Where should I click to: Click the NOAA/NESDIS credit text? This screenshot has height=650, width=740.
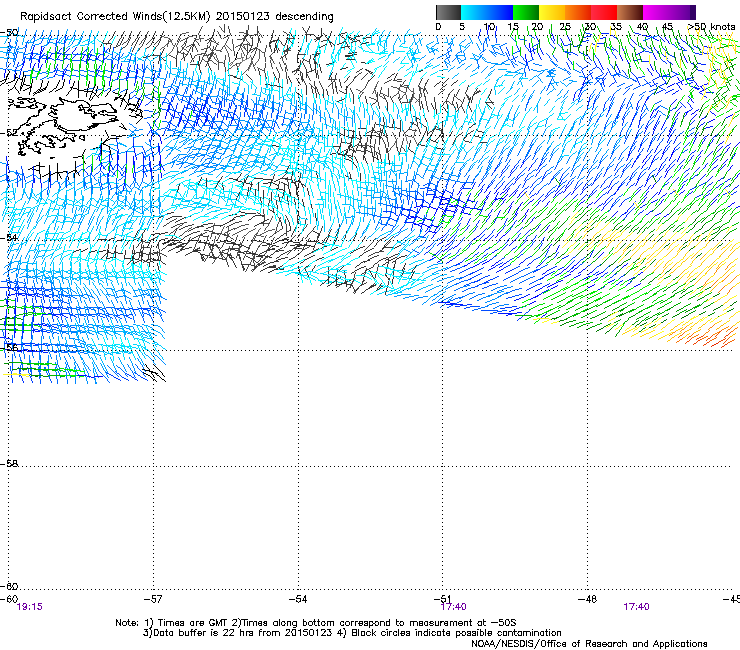coord(589,644)
